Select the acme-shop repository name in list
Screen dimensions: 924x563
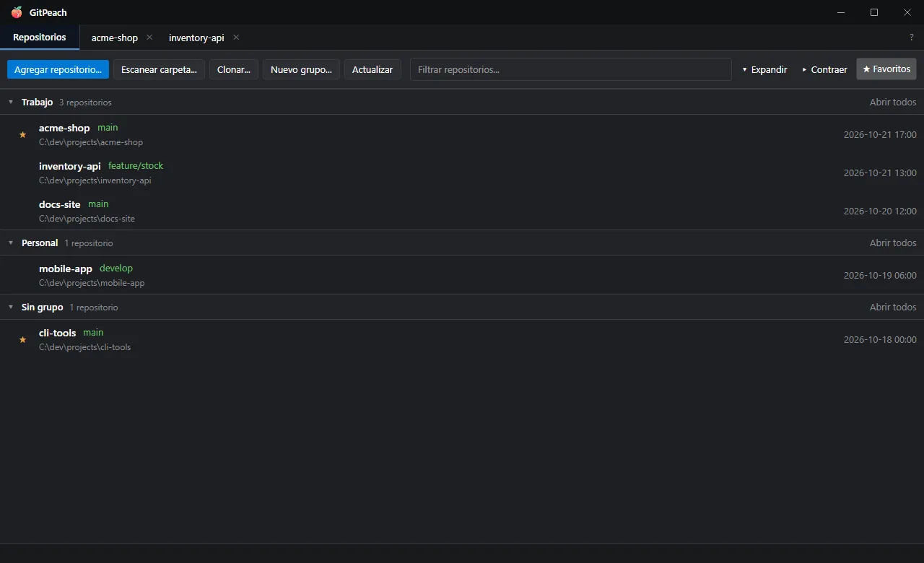tap(64, 128)
